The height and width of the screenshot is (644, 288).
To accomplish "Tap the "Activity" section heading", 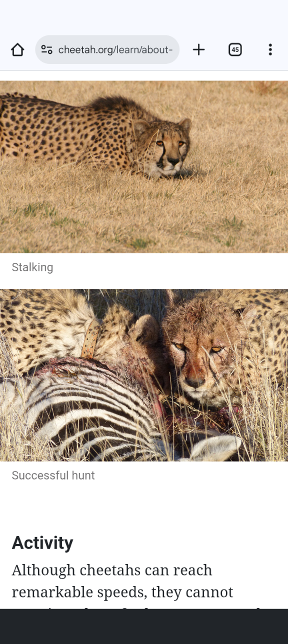I will click(x=42, y=543).
